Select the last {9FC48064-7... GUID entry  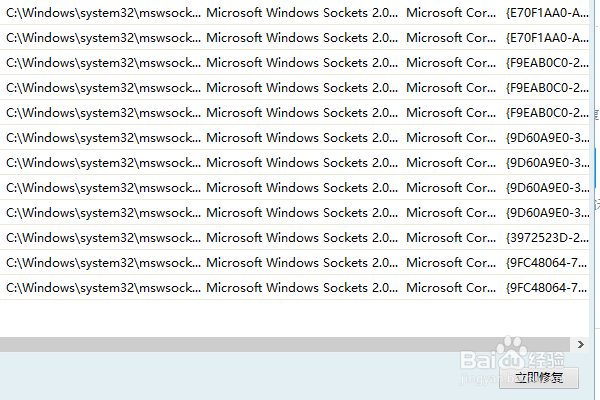coord(546,287)
